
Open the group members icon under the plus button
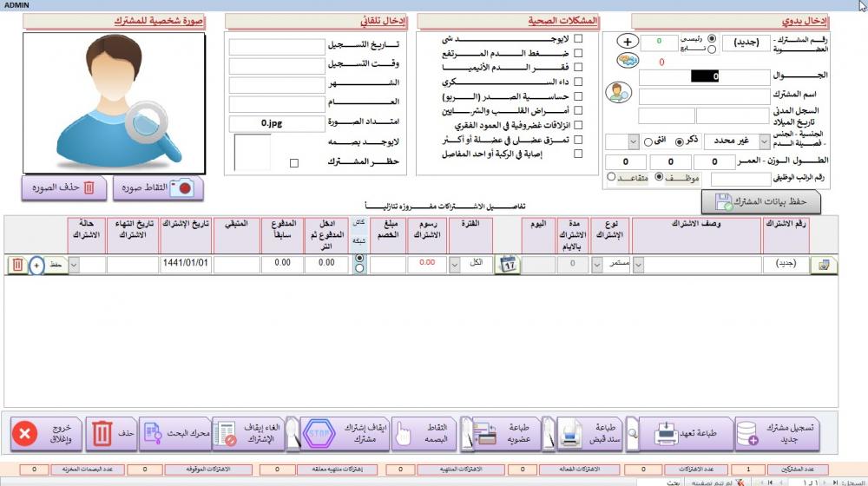(628, 61)
